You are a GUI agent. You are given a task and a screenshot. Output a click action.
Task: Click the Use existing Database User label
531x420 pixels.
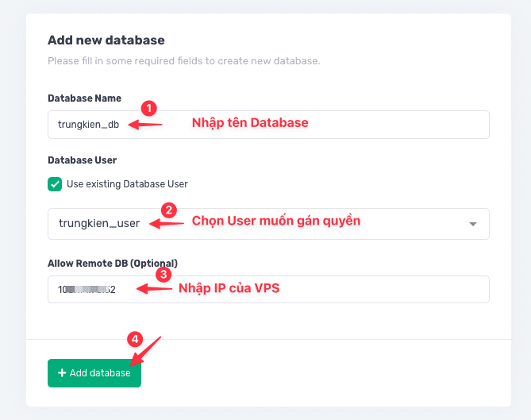pos(127,184)
